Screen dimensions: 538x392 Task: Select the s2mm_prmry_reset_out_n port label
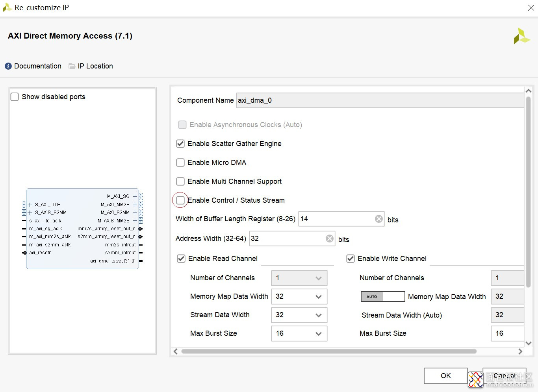[106, 237]
